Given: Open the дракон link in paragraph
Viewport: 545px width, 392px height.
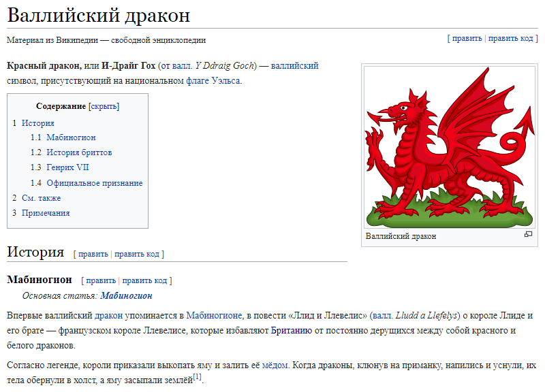Looking at the screenshot, I should pos(108,316).
